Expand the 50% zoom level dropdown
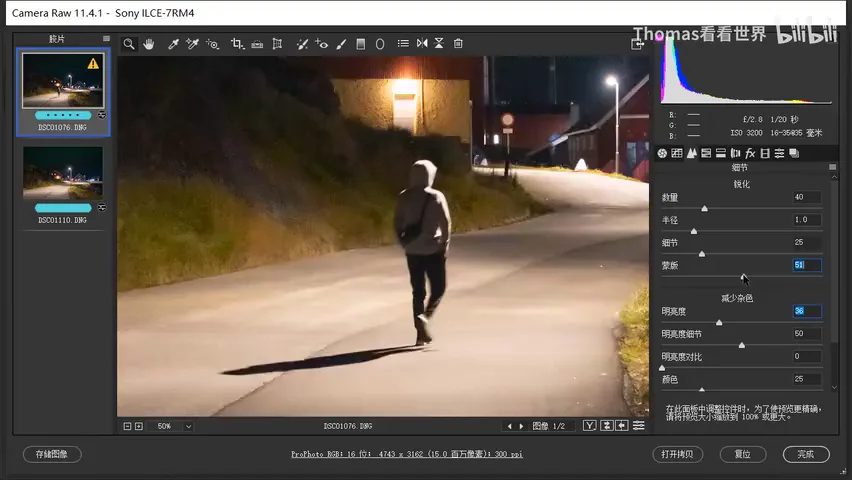 [x=189, y=426]
